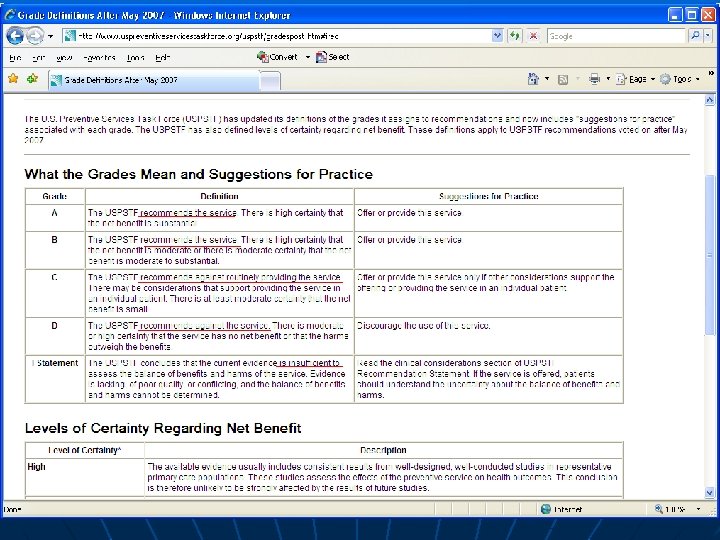The width and height of the screenshot is (720, 540).
Task: Open the Help menu
Action: pos(163,58)
